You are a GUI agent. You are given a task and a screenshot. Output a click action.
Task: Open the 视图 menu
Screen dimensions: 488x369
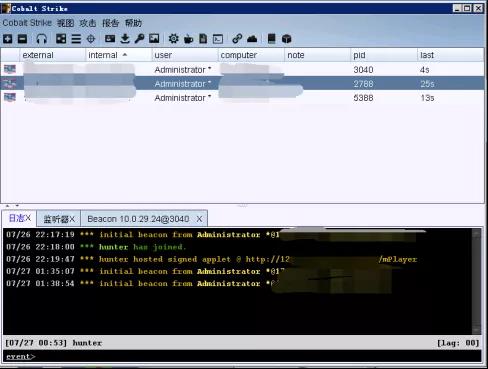(x=65, y=23)
